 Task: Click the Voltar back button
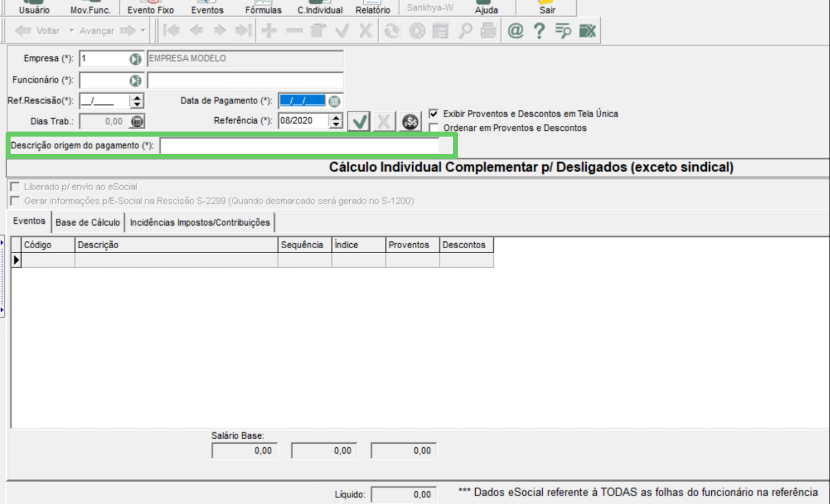37,31
